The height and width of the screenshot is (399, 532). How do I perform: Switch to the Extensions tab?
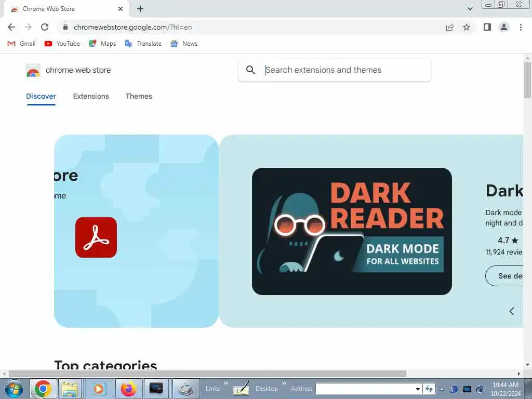pyautogui.click(x=91, y=96)
